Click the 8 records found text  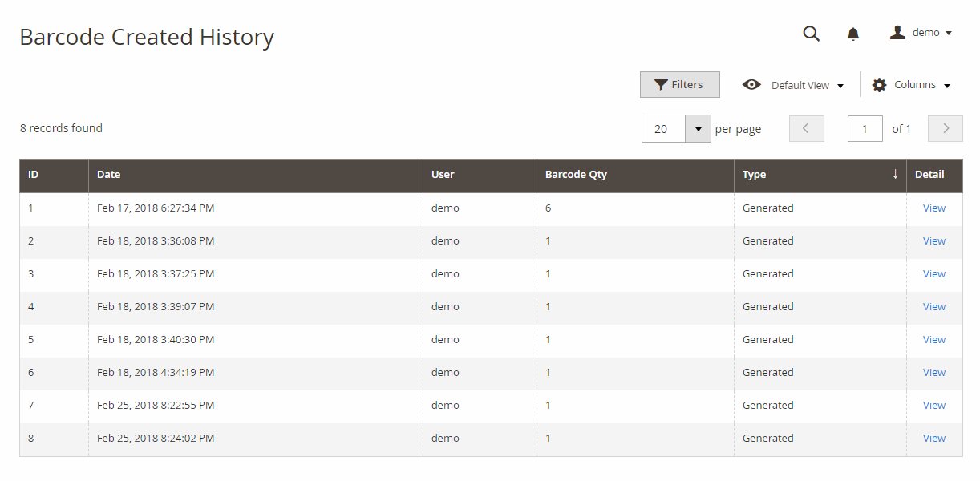[x=61, y=128]
